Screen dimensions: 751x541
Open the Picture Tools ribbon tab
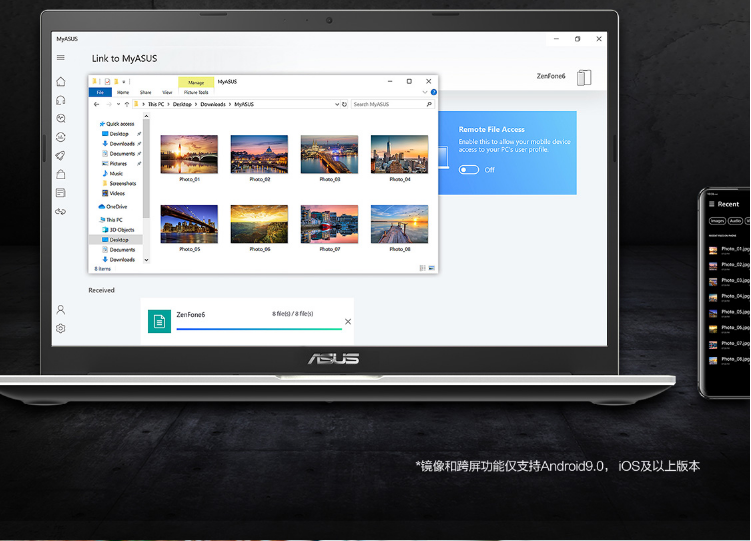[195, 92]
